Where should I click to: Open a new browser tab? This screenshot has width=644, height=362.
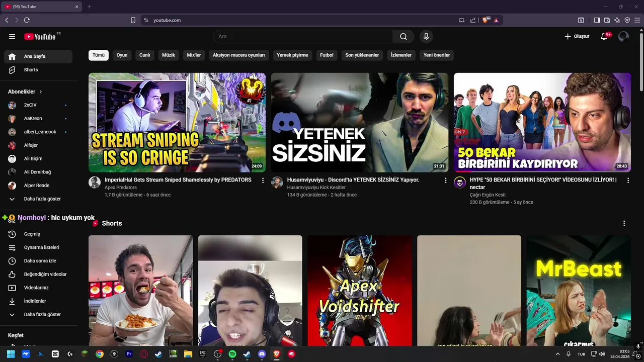[x=89, y=7]
